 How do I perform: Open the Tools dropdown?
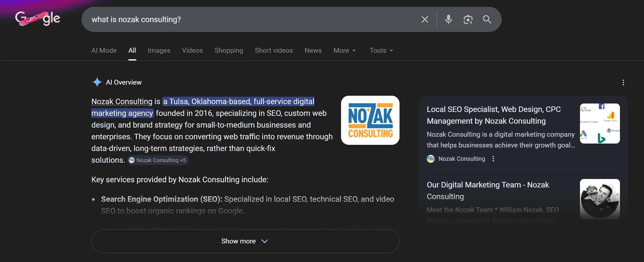coord(381,50)
